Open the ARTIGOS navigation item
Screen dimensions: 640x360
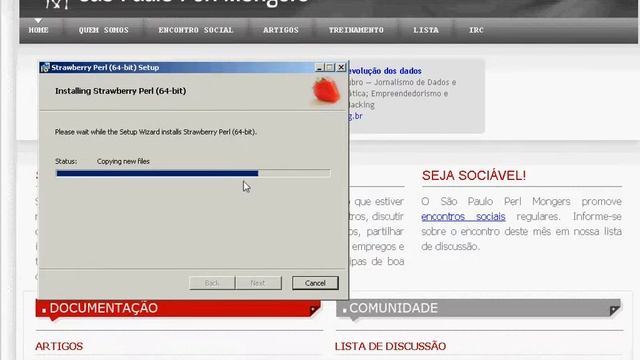pyautogui.click(x=281, y=30)
